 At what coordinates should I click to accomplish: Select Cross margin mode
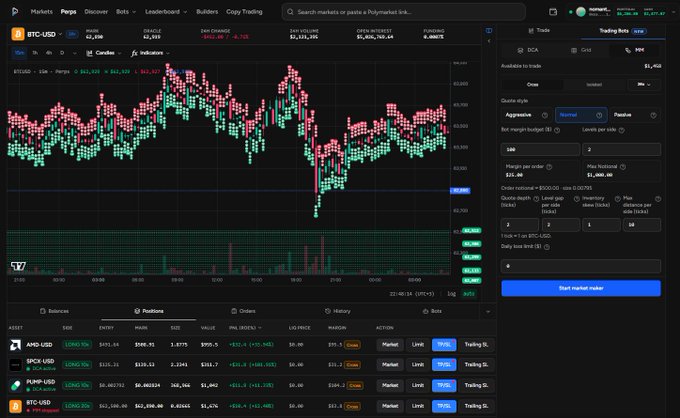(533, 85)
